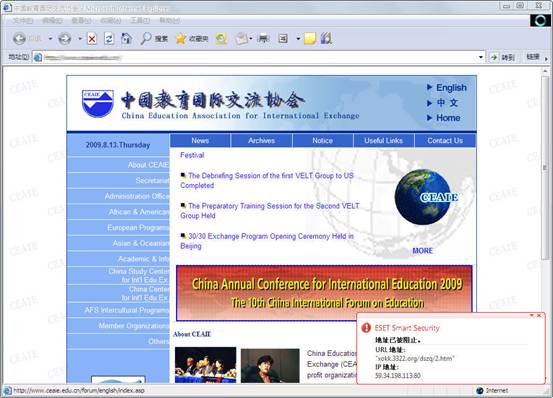
Task: Open the address bar dropdown arrow
Action: click(x=481, y=57)
